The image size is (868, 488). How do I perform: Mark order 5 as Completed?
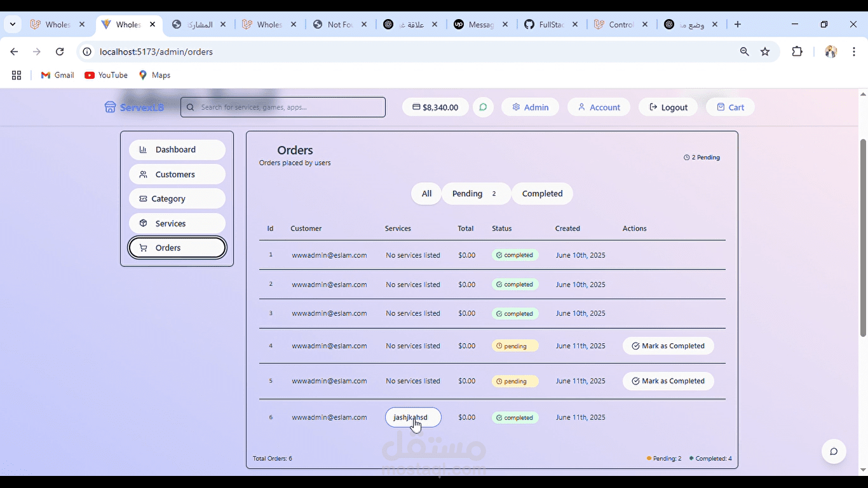[x=668, y=381]
